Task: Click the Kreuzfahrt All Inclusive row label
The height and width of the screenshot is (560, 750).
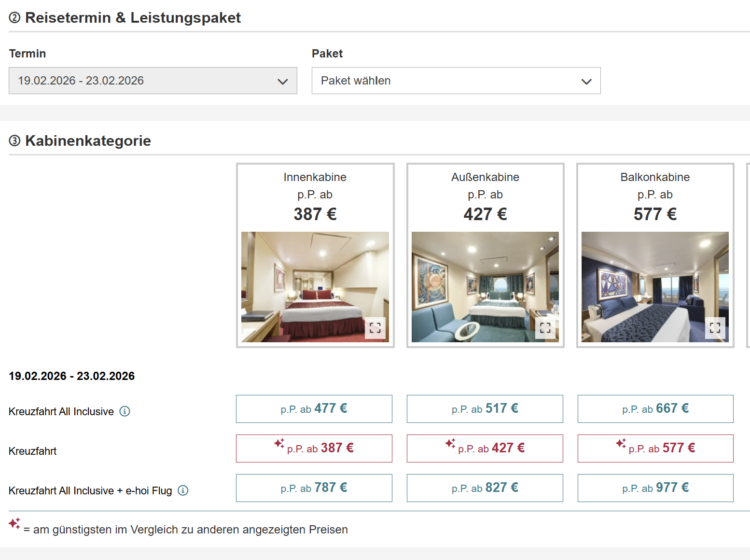Action: click(x=61, y=412)
